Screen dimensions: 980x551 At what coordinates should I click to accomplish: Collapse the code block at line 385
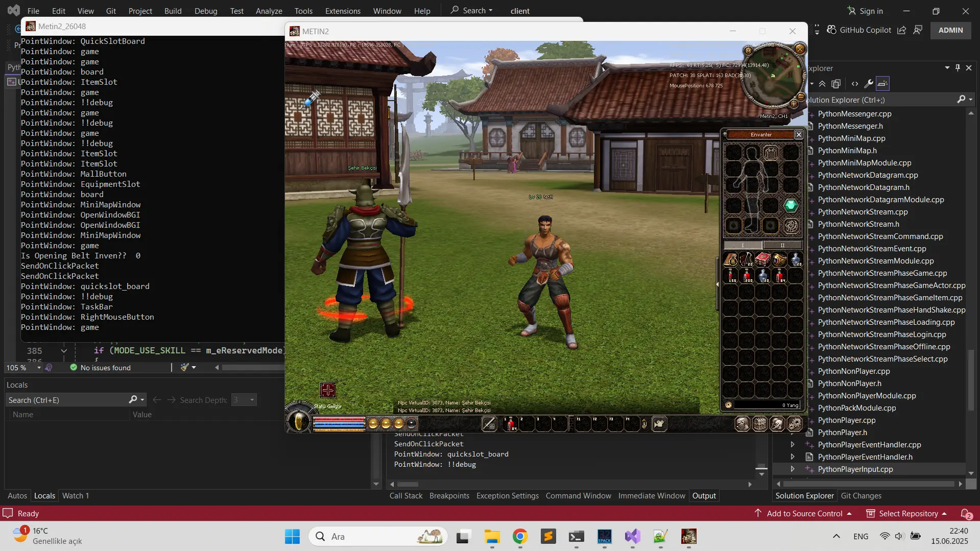(64, 351)
